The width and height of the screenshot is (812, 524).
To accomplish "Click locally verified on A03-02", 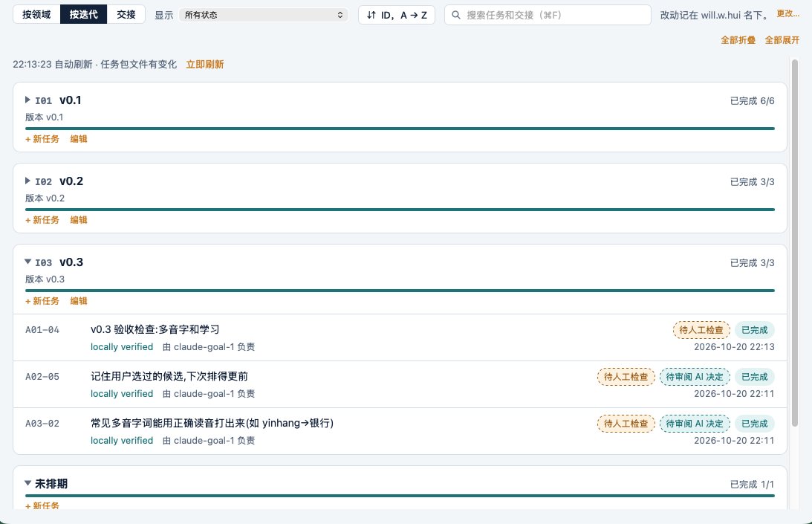I will pyautogui.click(x=122, y=440).
